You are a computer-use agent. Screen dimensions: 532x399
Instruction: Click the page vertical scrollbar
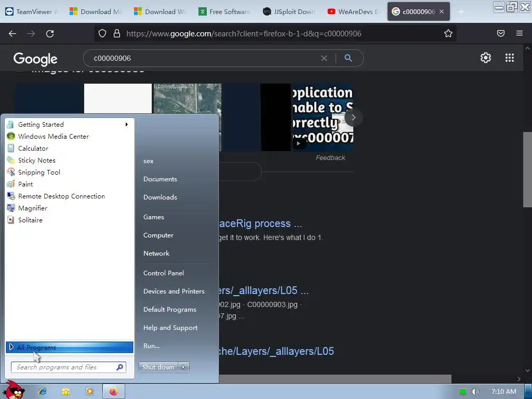pyautogui.click(x=527, y=170)
